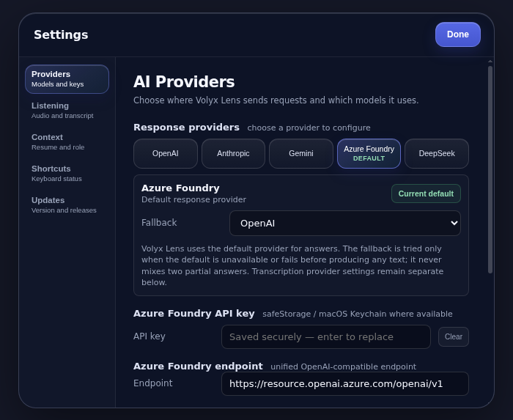This screenshot has height=420, width=513.
Task: Select the Azure Foundry default provider
Action: pyautogui.click(x=369, y=153)
